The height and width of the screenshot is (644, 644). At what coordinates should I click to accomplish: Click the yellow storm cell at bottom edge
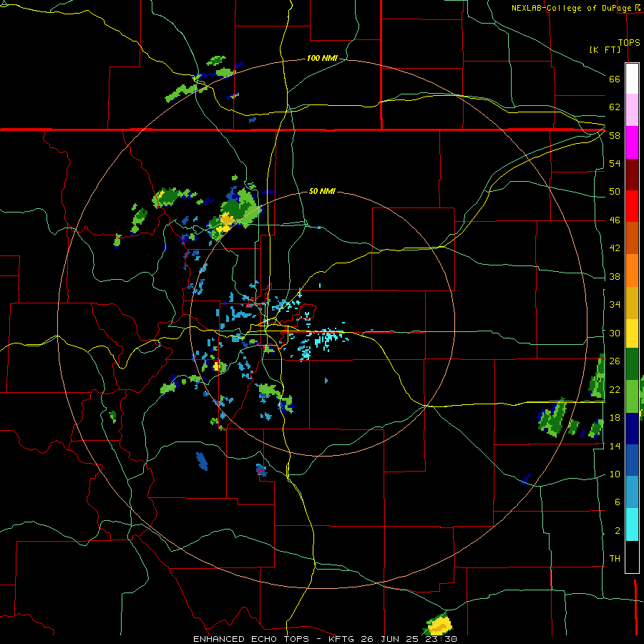point(439,625)
